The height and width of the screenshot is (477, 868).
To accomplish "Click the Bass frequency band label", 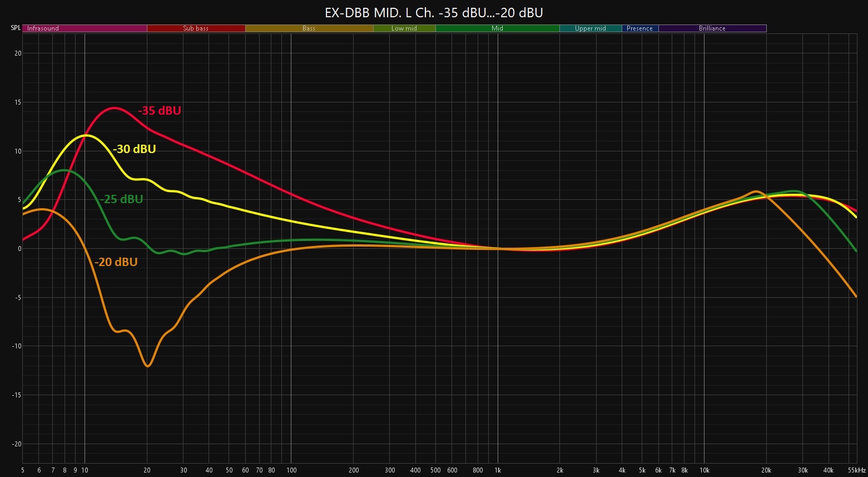I will pos(309,28).
